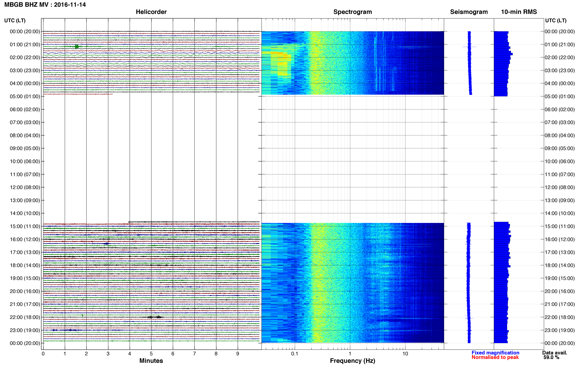
Task: Click the right 'UTC (LT)' axis label
Action: (556, 20)
